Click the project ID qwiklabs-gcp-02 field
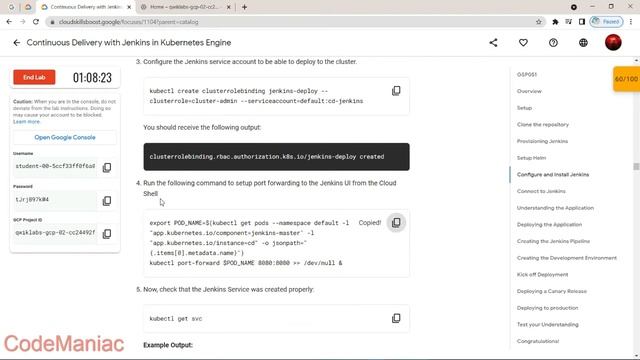640x360 pixels. point(55,233)
